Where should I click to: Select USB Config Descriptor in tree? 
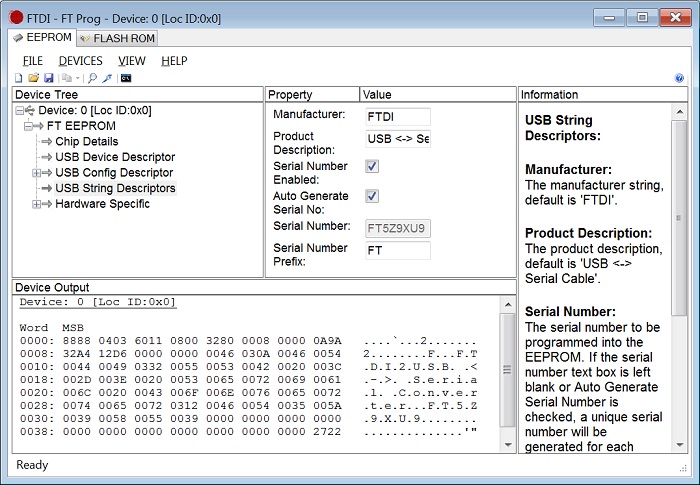114,173
